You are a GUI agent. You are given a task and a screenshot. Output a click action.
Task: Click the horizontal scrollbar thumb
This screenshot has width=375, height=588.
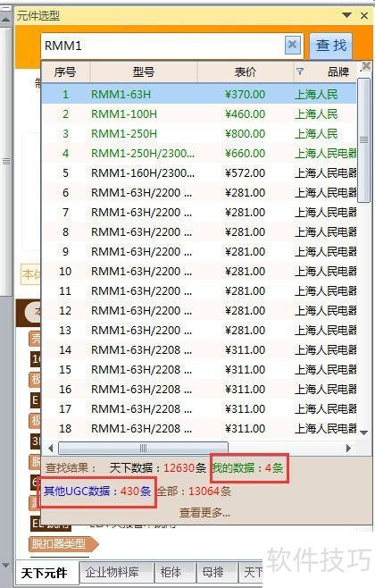click(x=143, y=448)
